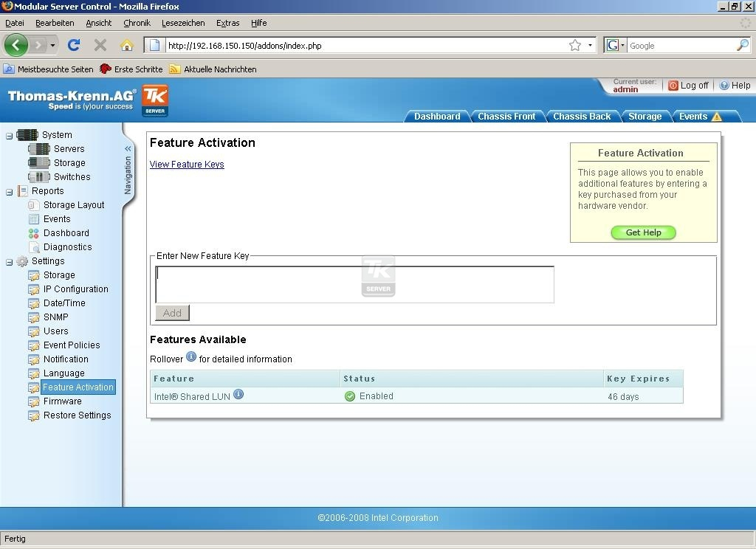756x549 pixels.
Task: Hide the Navigation panel with chevron
Action: click(x=128, y=148)
